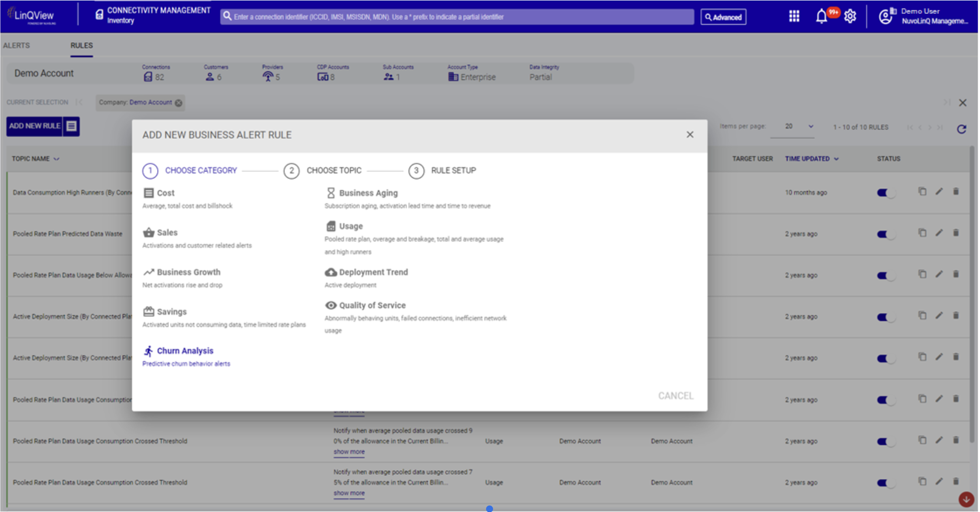
Task: Open the apps grid icon
Action: [794, 17]
